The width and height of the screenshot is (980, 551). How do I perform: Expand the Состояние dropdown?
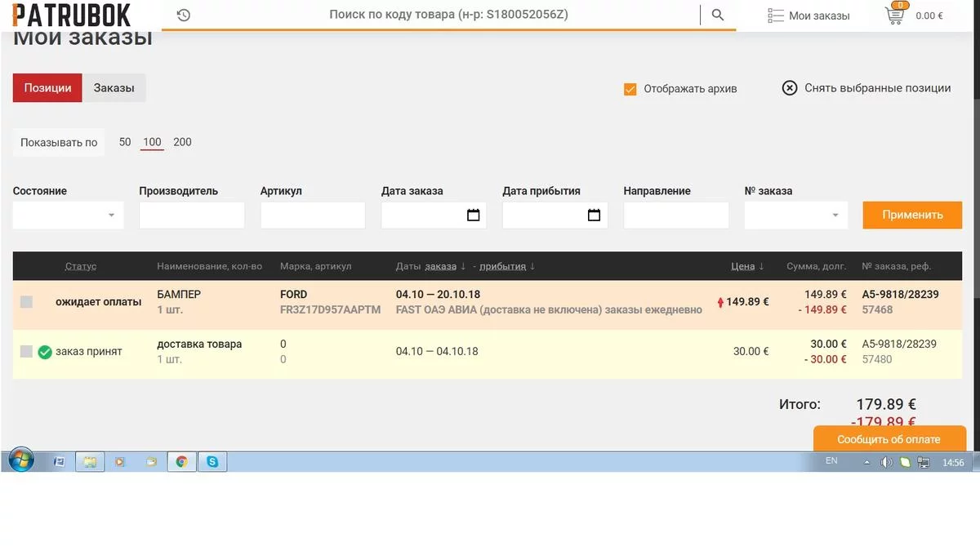click(x=69, y=216)
